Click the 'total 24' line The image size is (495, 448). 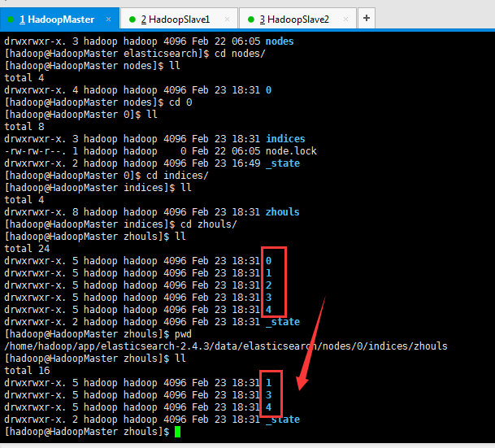pyautogui.click(x=27, y=249)
